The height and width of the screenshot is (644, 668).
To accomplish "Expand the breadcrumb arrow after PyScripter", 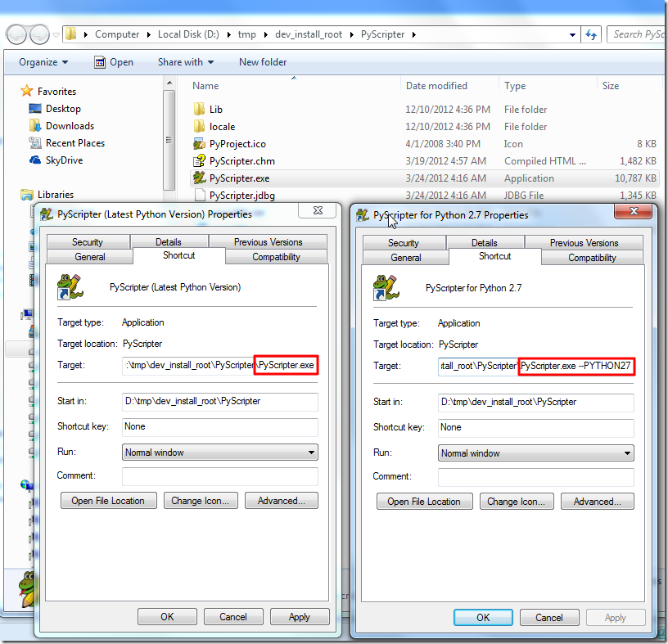I will click(413, 34).
